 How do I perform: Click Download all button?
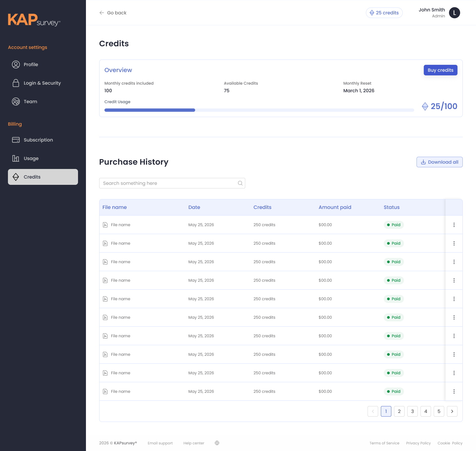[440, 162]
